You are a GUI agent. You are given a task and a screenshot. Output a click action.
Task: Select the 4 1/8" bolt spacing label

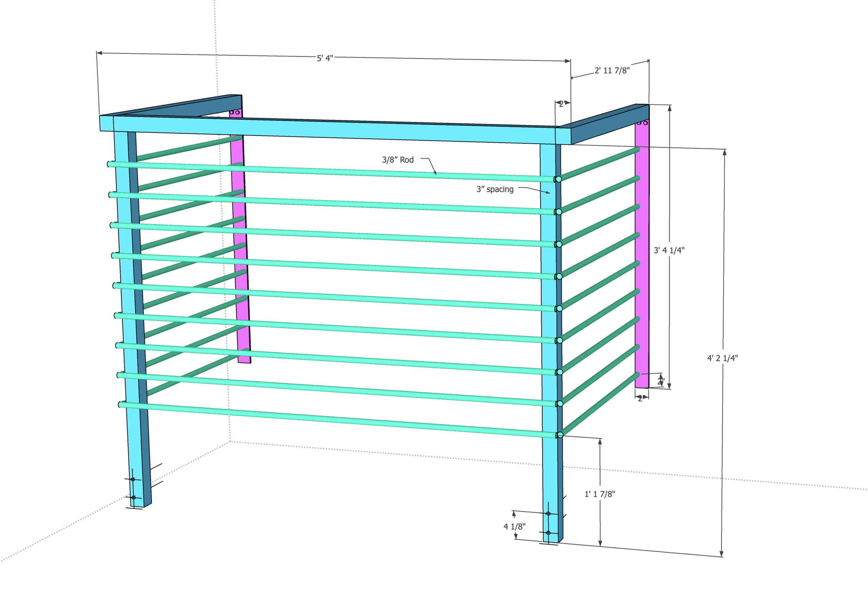514,527
